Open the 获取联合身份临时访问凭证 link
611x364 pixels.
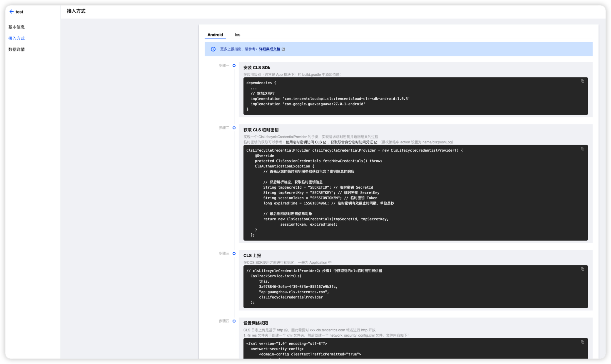coord(352,142)
